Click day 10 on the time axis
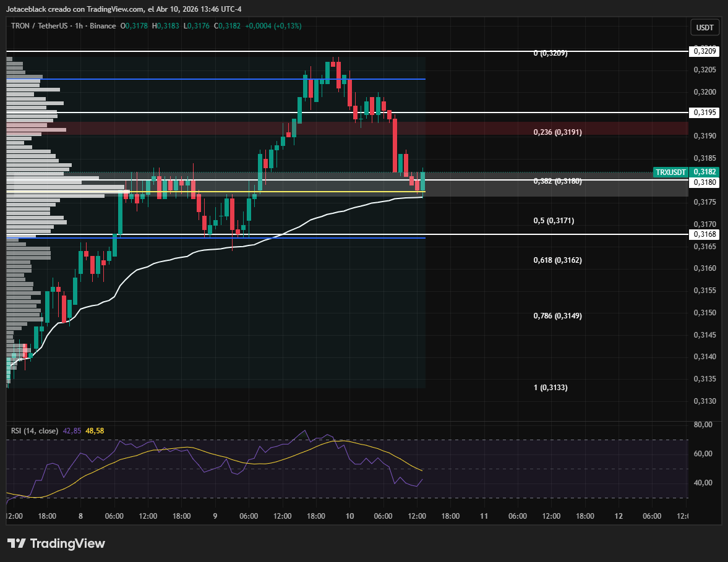The width and height of the screenshot is (728, 562). 349,516
